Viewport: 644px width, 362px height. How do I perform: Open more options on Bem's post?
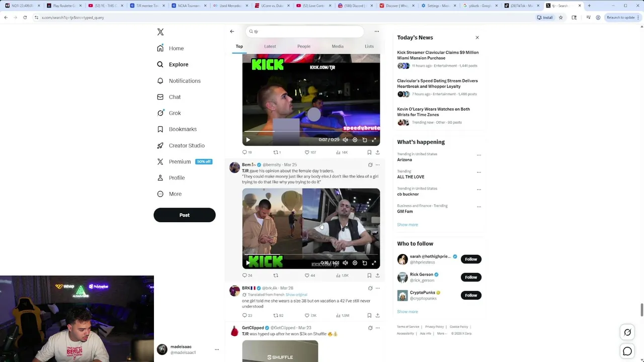[x=377, y=165]
